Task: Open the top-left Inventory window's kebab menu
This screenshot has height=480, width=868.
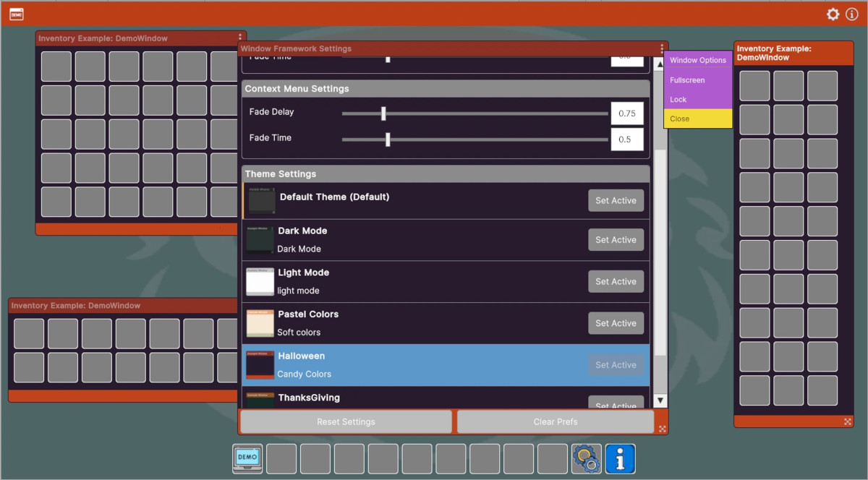Action: (x=240, y=38)
